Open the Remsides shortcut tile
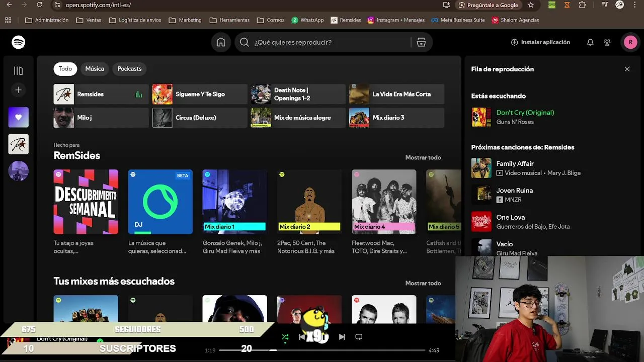 pyautogui.click(x=101, y=94)
